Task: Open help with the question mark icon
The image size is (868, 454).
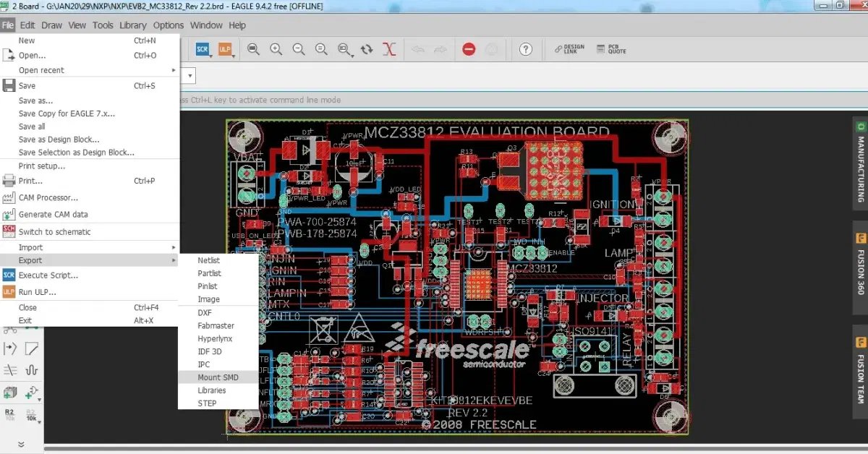Action: click(x=526, y=49)
